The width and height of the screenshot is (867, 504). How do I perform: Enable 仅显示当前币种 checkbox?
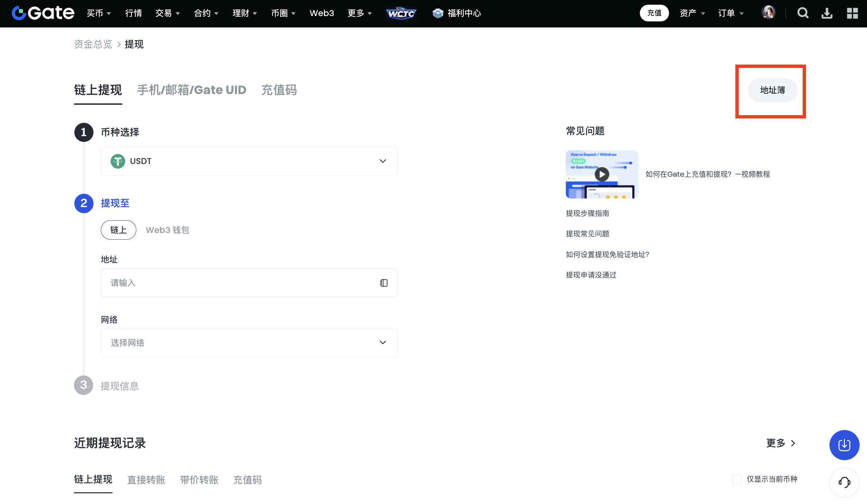click(737, 479)
